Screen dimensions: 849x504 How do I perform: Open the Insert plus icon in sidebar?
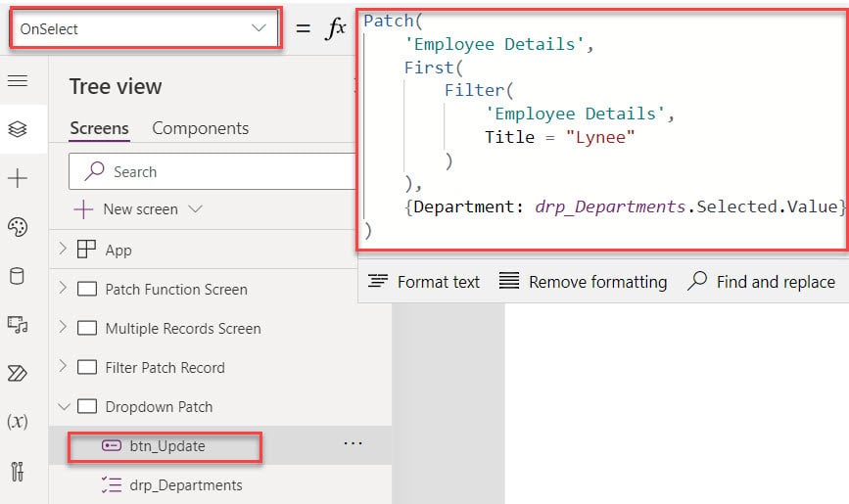(18, 178)
